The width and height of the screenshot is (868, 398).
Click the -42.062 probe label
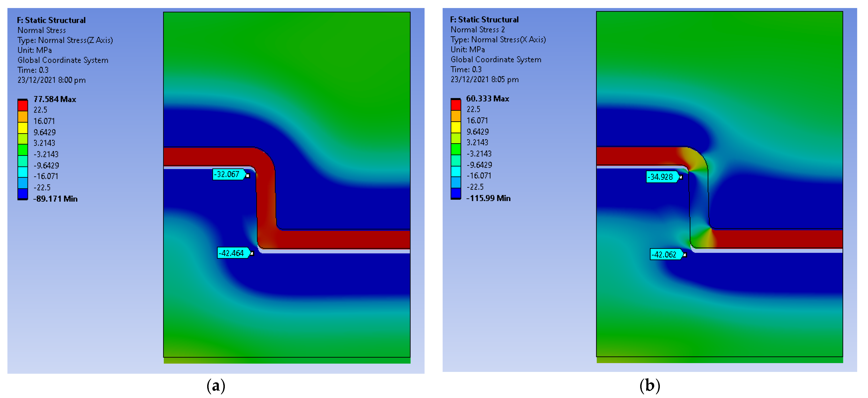(665, 255)
